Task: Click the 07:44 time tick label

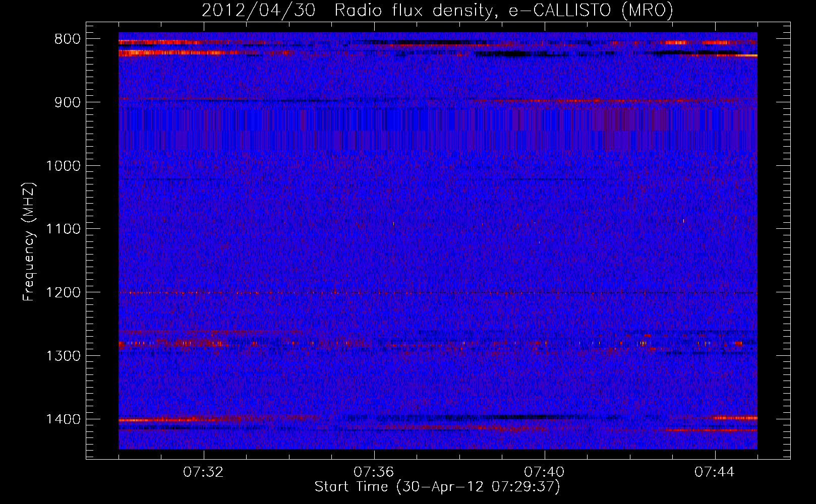Action: coord(715,472)
